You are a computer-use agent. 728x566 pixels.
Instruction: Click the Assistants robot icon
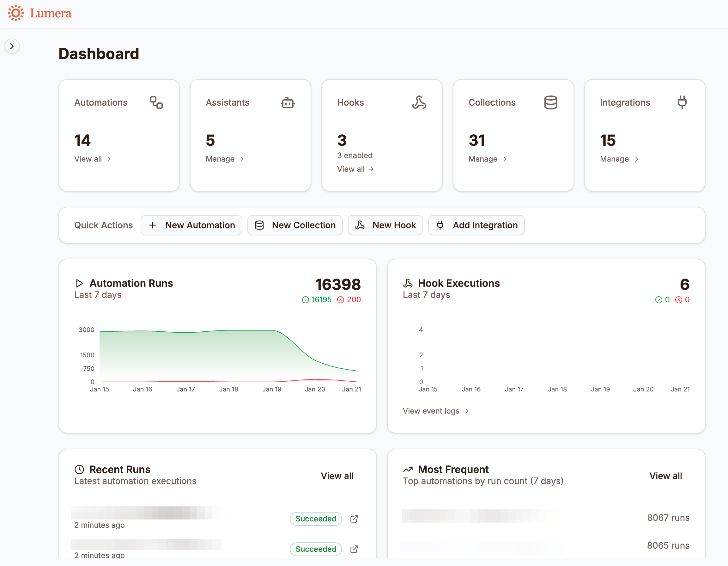pyautogui.click(x=287, y=102)
